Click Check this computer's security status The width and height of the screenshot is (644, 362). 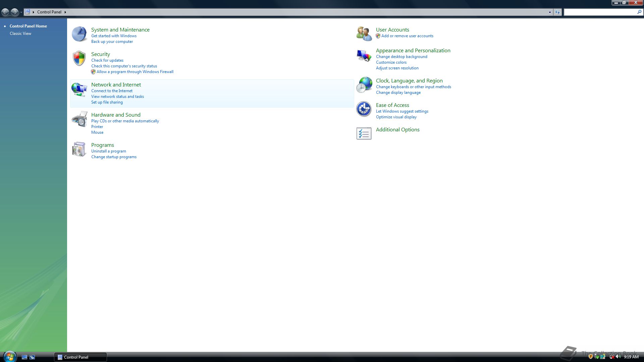(x=124, y=66)
